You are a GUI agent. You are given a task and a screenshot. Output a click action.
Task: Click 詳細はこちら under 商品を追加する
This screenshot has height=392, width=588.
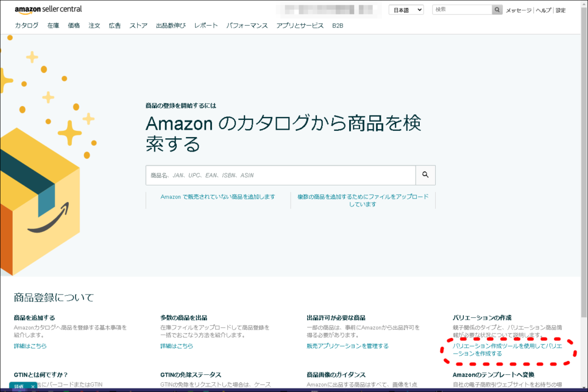point(30,346)
